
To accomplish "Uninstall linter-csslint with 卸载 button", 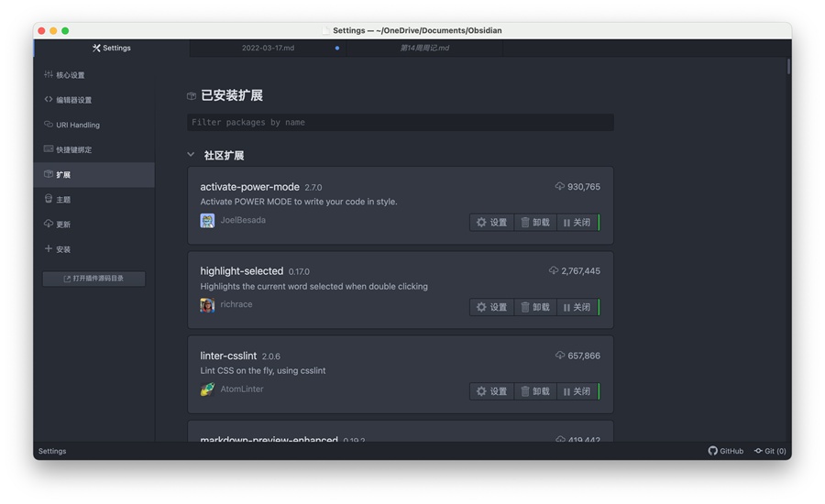I will coord(535,391).
